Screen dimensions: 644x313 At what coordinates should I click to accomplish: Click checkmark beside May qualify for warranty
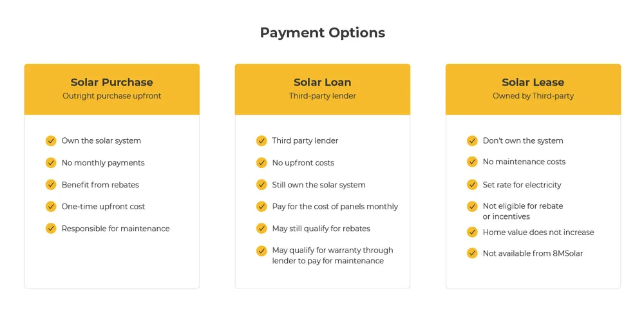tap(261, 251)
